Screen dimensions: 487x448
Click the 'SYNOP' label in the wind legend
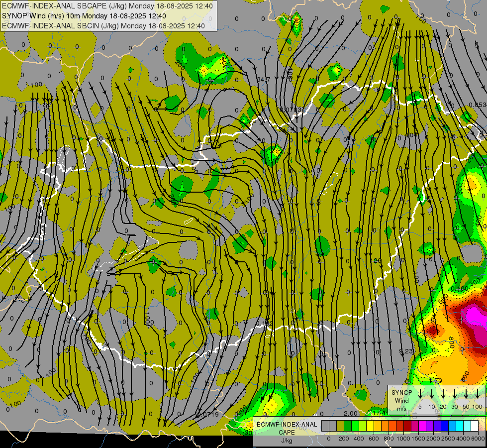pos(401,393)
